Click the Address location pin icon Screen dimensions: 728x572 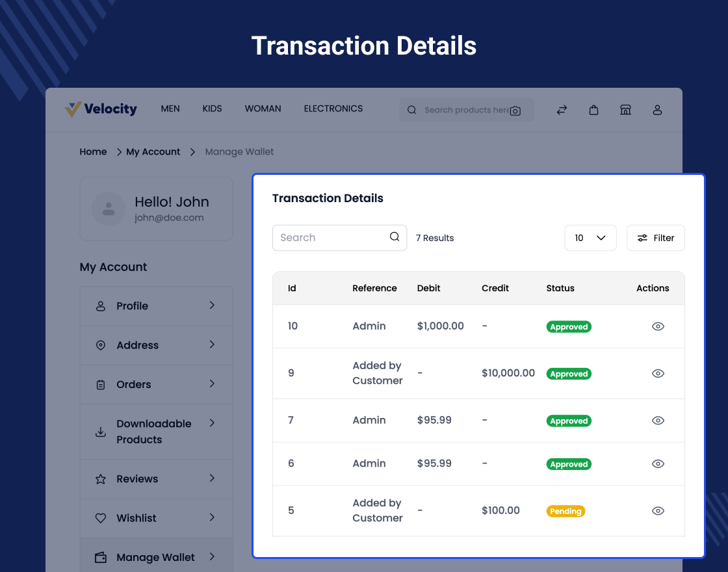coord(100,345)
